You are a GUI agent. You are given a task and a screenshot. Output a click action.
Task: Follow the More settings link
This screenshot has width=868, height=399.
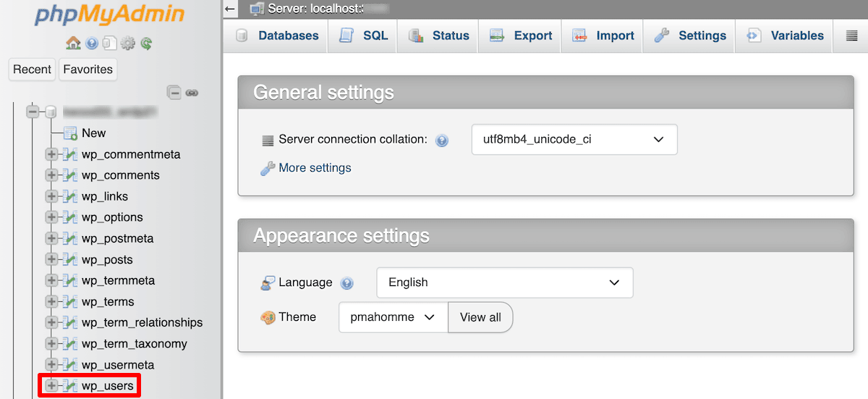[315, 168]
